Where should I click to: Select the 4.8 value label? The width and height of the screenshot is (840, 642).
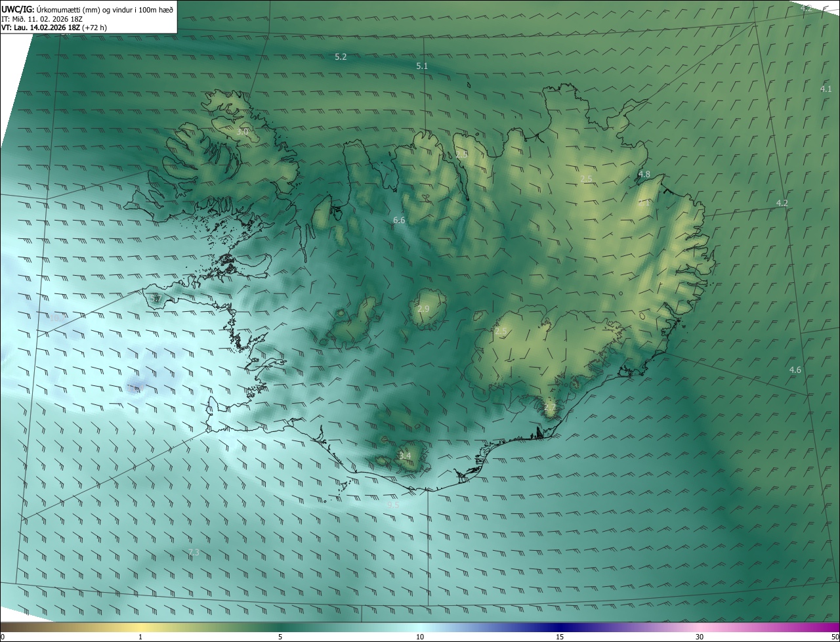pyautogui.click(x=644, y=175)
